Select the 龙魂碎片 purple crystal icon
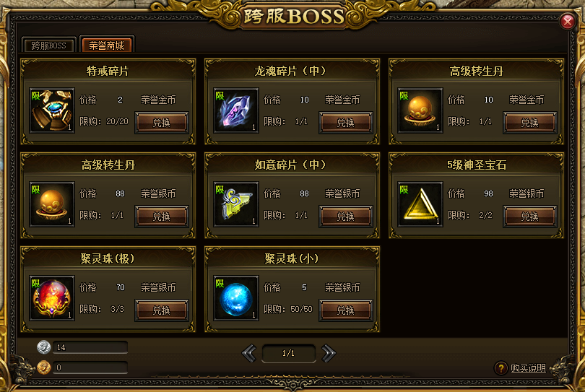585x392 pixels. point(235,110)
